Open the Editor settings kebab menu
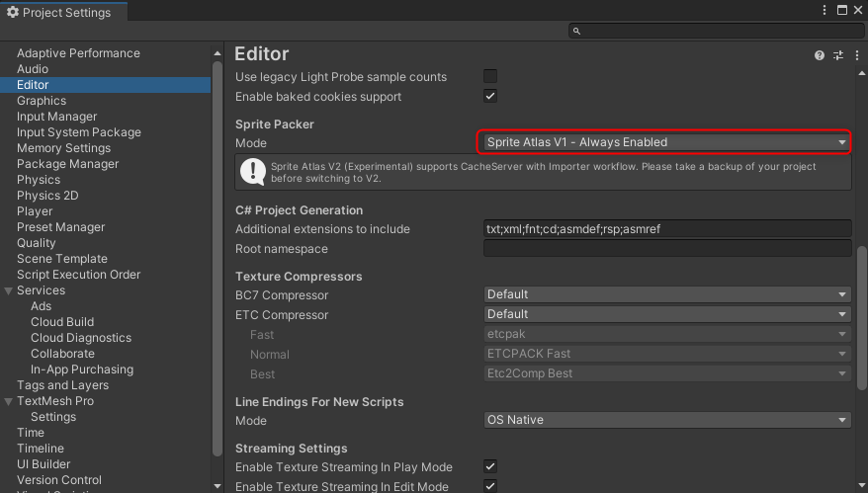This screenshot has height=493, width=868. (857, 55)
